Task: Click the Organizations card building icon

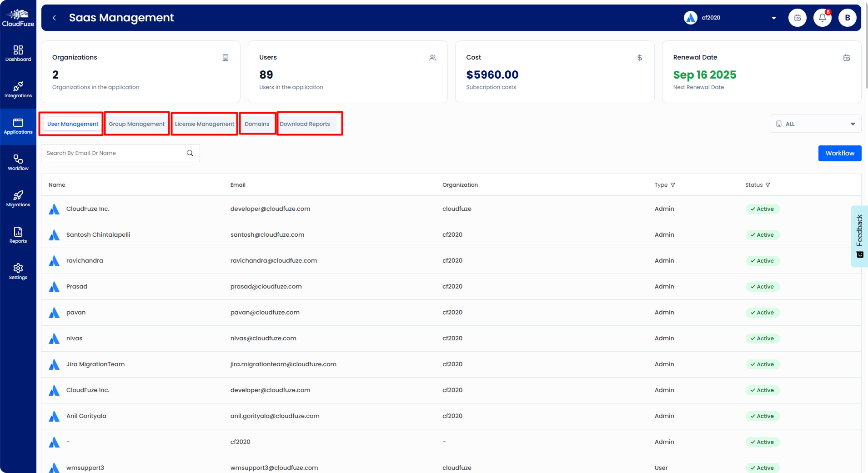Action: point(226,58)
